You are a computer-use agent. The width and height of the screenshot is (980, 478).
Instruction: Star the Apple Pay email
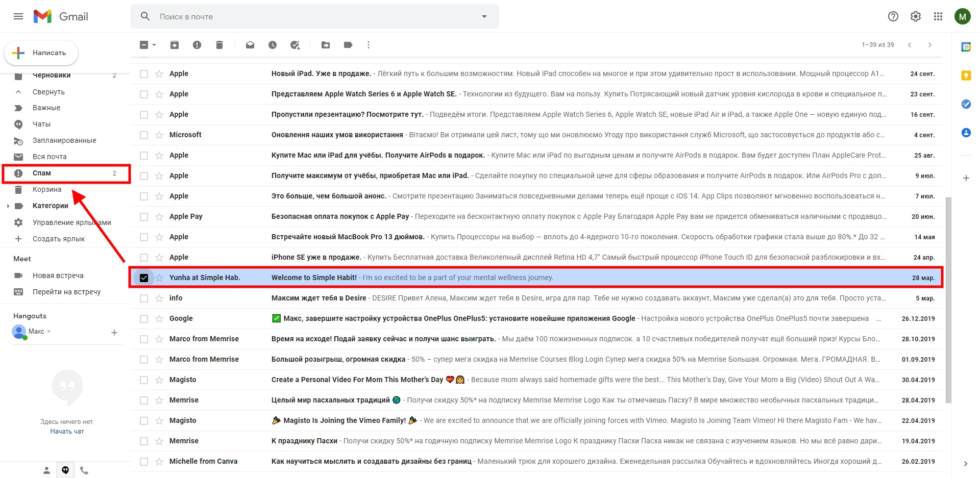click(159, 216)
